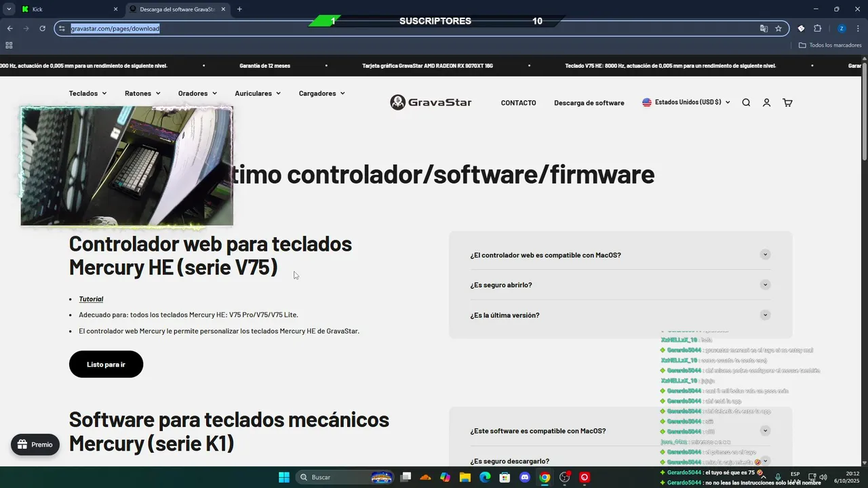868x488 pixels.
Task: Open Microsoft Edge from the taskbar
Action: pos(485,477)
